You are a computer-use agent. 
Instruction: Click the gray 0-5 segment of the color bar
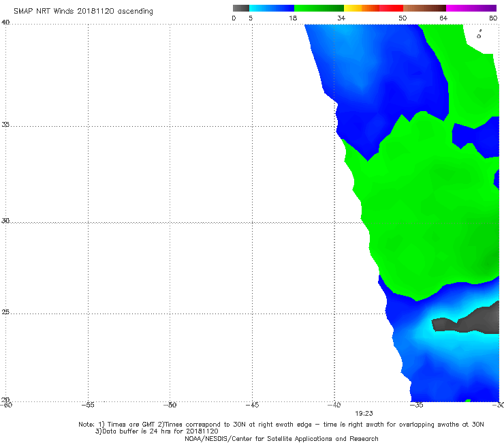click(x=240, y=8)
